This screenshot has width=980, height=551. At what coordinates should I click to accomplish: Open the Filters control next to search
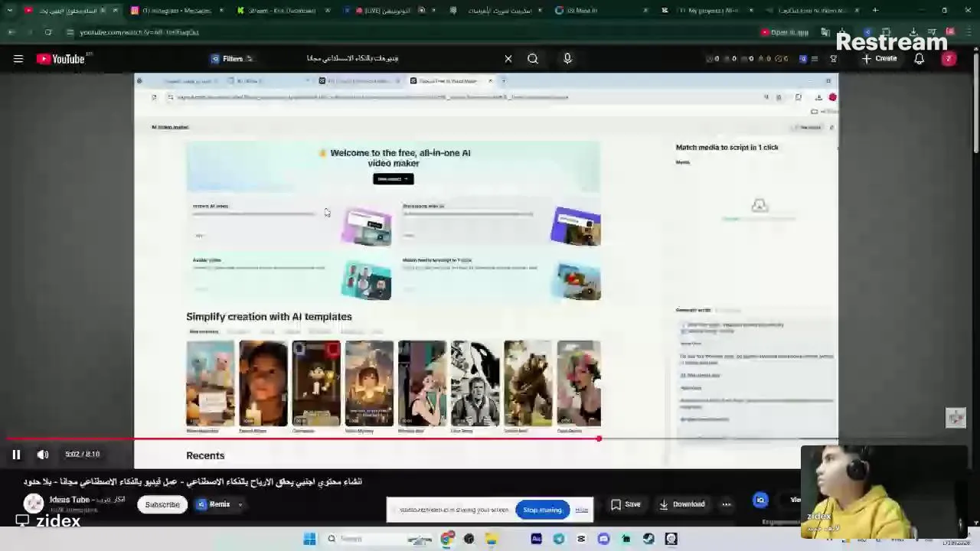[231, 59]
